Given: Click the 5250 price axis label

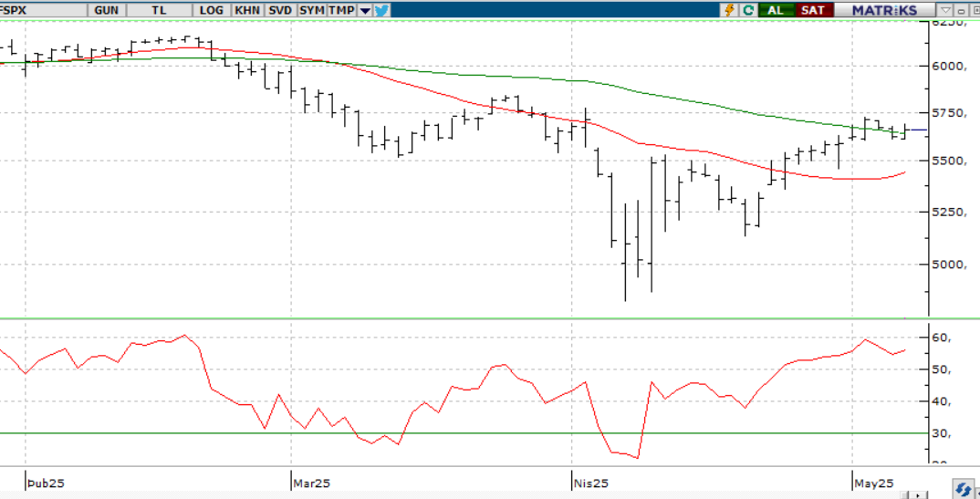Looking at the screenshot, I should (x=949, y=212).
